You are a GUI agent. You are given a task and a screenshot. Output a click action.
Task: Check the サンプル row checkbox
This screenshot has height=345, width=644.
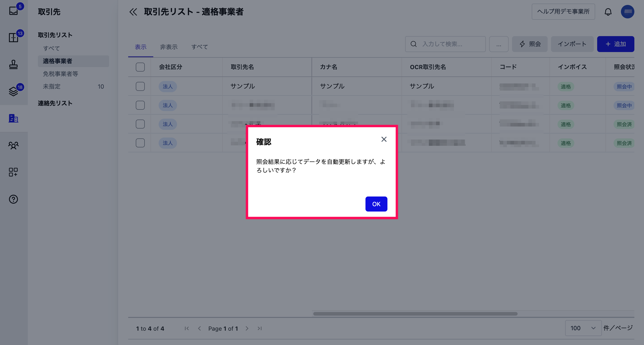coord(140,86)
